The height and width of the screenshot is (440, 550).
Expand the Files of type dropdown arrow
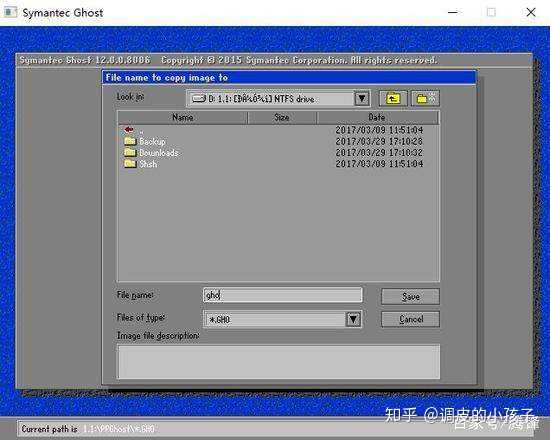[353, 319]
